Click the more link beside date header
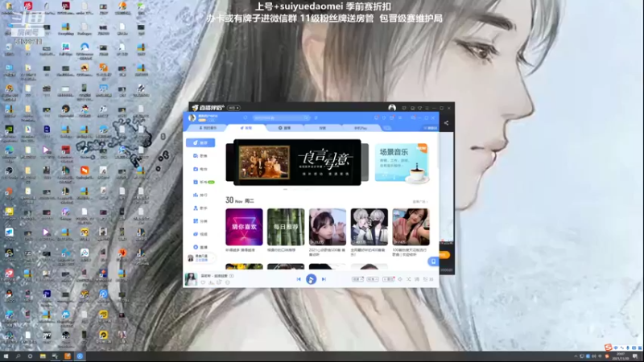644x362 pixels. [x=420, y=202]
